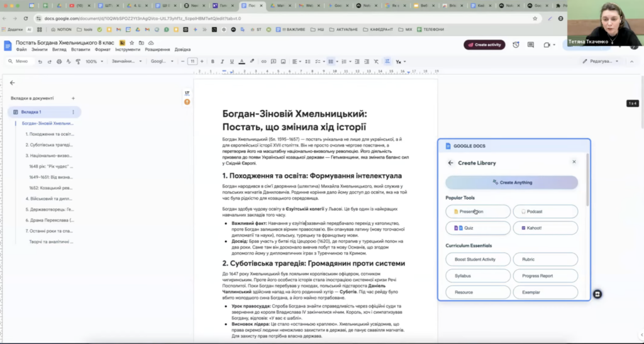Click the floating widget icon beside the panel
The height and width of the screenshot is (344, 644).
(597, 294)
